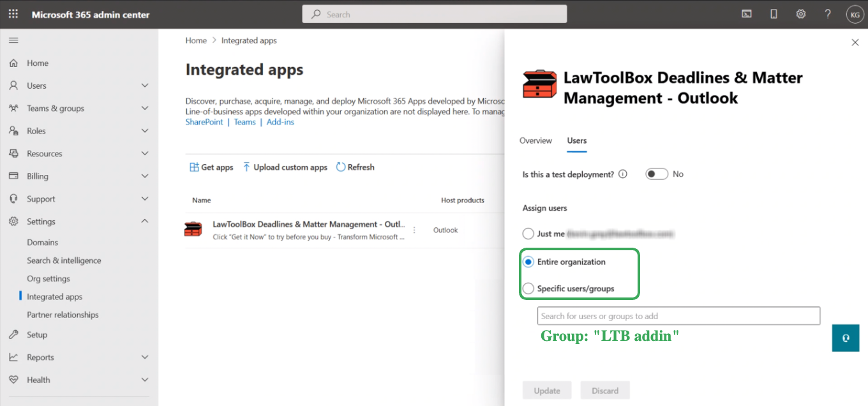
Task: Click the mobile app icon in header
Action: coord(774,14)
